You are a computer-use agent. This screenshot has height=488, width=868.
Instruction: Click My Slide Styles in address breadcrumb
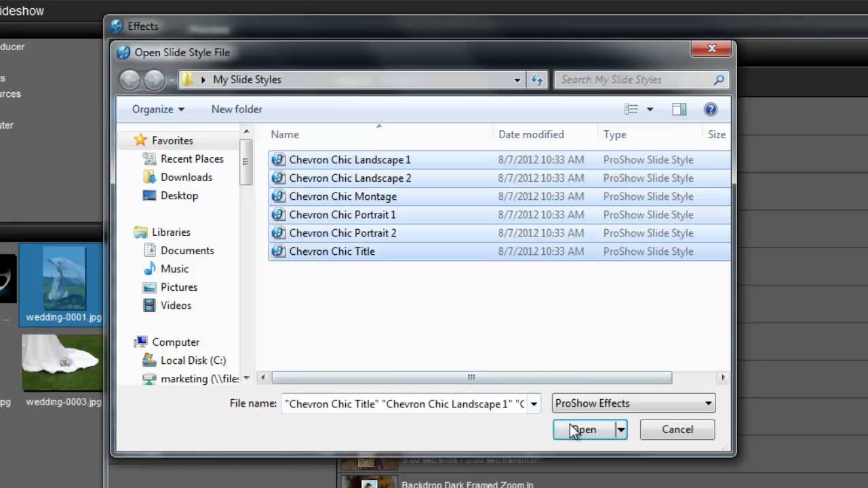click(x=247, y=80)
